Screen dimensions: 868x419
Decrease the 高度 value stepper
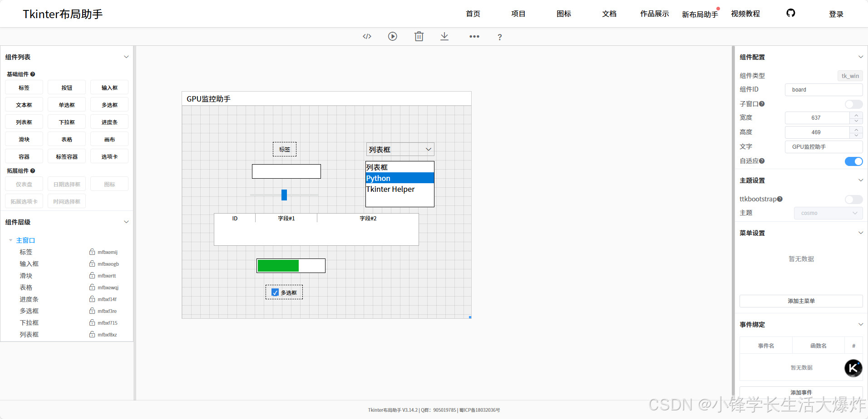(x=856, y=135)
